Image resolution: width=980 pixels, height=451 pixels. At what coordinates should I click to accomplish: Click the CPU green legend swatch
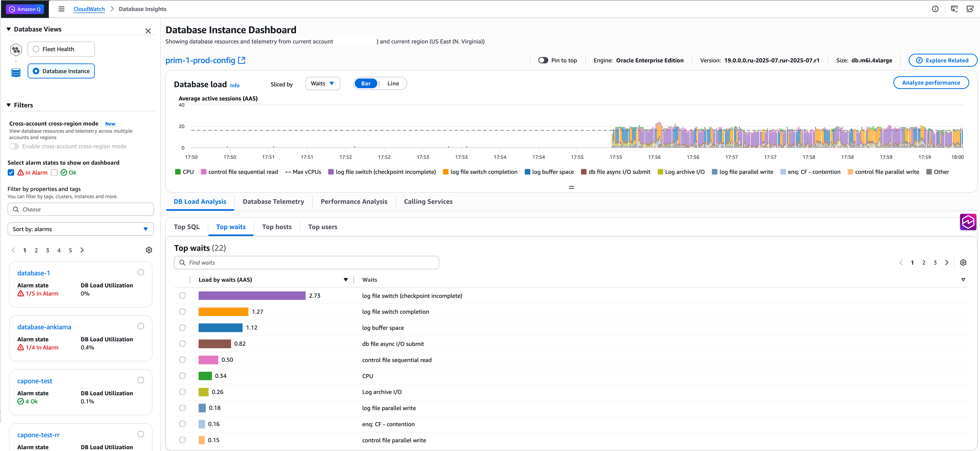178,172
